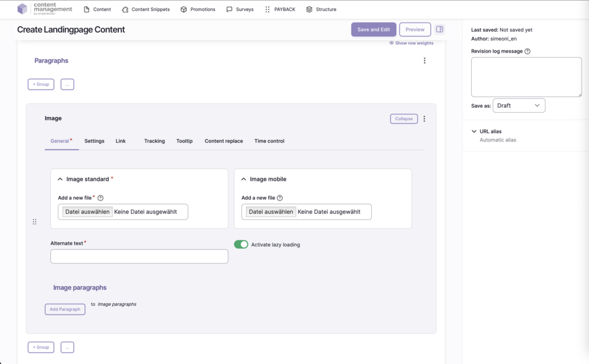Screen dimensions: 589x364
Task: Show row weights
Action: tap(411, 43)
